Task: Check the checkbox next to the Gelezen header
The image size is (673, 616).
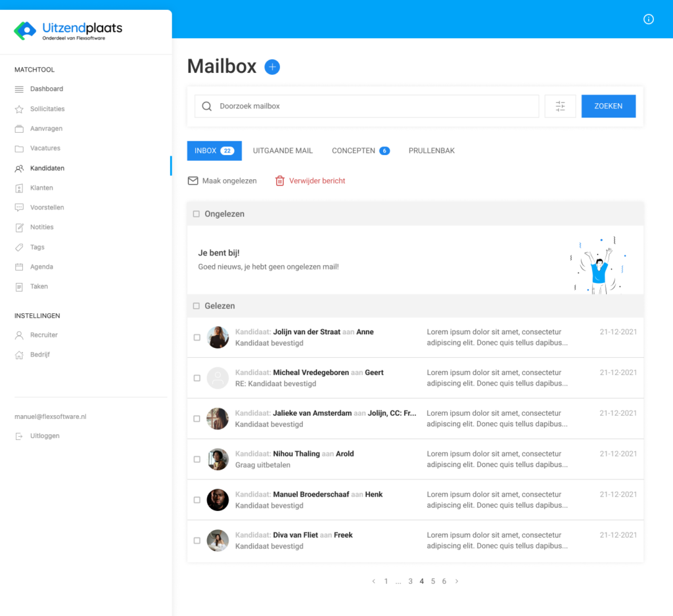Action: click(195, 305)
